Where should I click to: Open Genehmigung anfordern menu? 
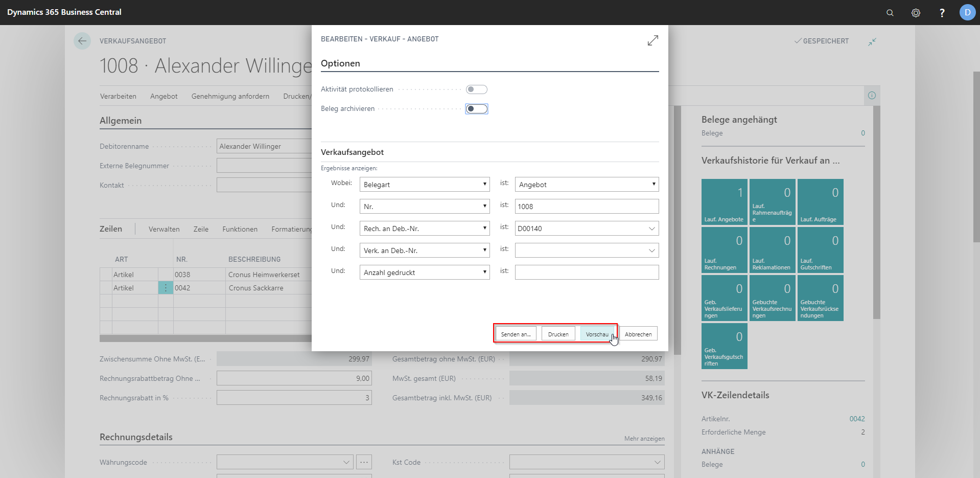coord(230,96)
